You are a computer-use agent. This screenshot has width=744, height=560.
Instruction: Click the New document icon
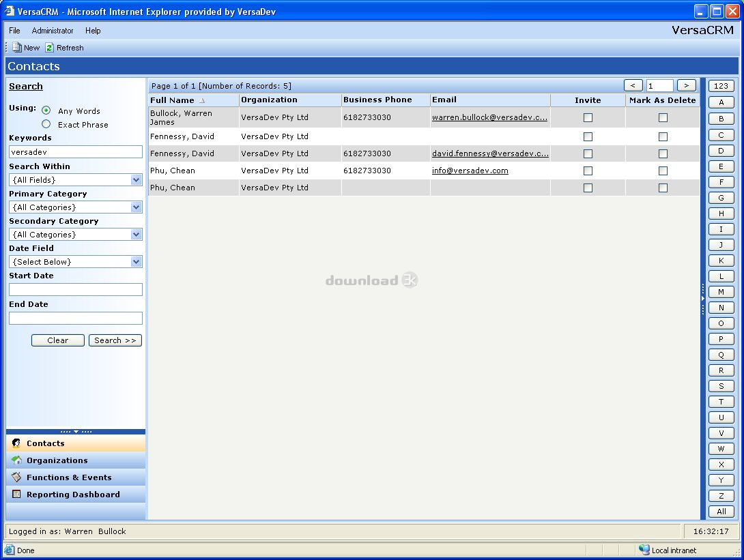tap(17, 48)
